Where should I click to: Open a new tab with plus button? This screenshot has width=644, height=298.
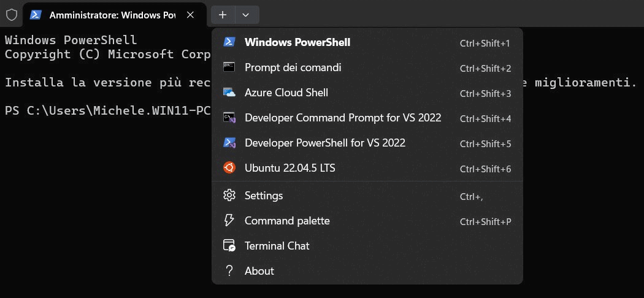(223, 15)
